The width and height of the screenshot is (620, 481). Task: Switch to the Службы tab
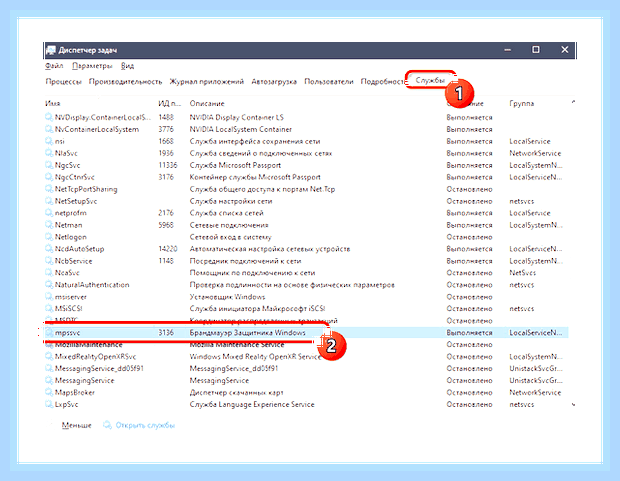coord(430,80)
